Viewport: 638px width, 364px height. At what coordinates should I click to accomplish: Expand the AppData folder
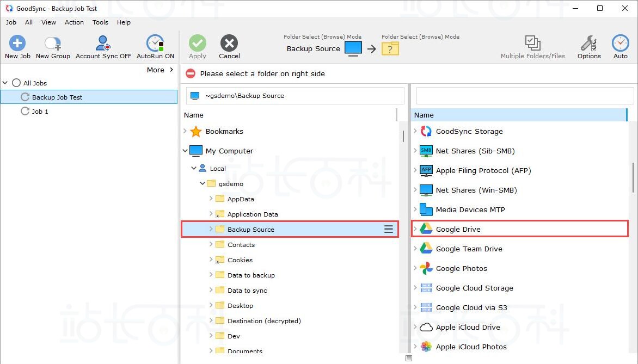(211, 199)
